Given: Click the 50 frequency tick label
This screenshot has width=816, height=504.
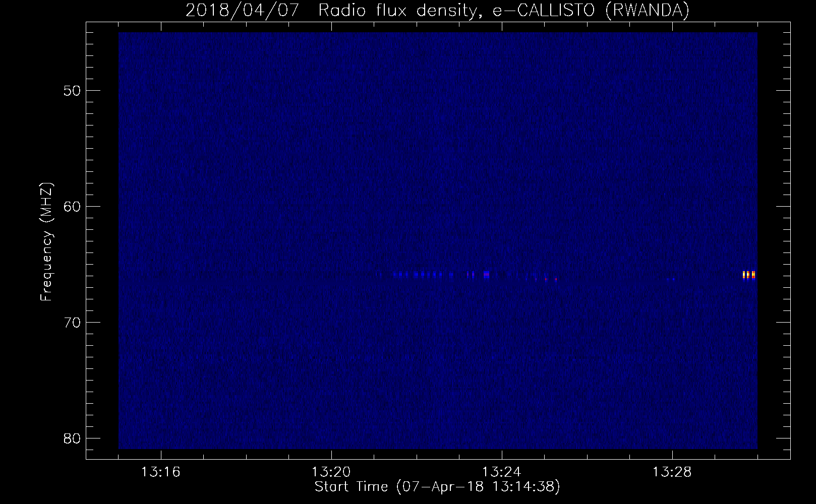Looking at the screenshot, I should click(x=73, y=91).
